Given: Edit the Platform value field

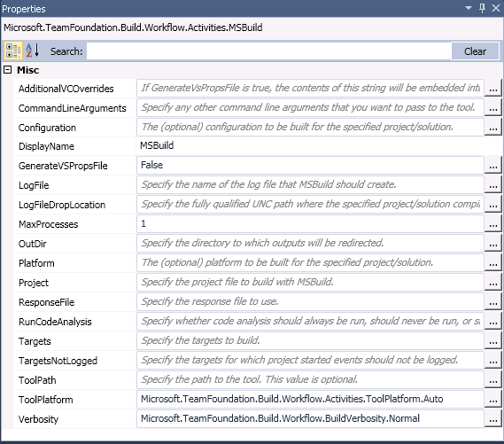Looking at the screenshot, I should [310, 262].
